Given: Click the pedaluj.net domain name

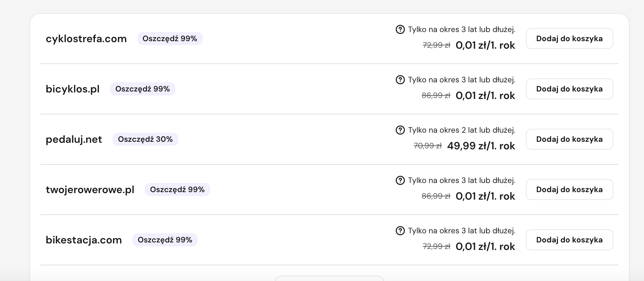Looking at the screenshot, I should tap(74, 139).
